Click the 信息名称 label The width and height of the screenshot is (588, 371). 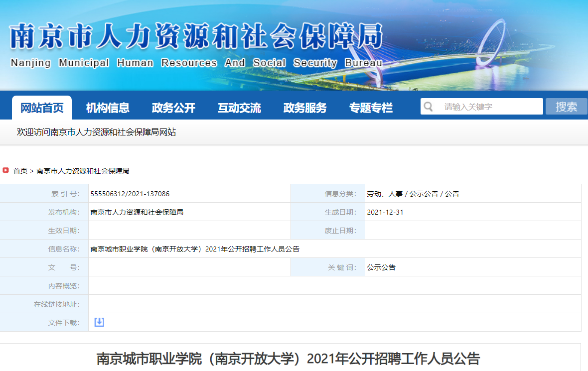point(64,249)
